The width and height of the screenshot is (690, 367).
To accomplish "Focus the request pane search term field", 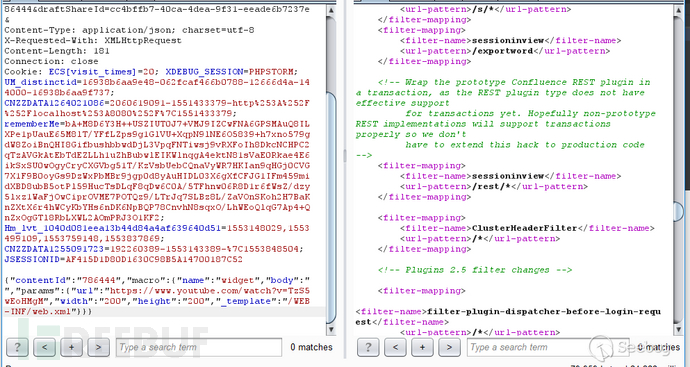I will (198, 347).
